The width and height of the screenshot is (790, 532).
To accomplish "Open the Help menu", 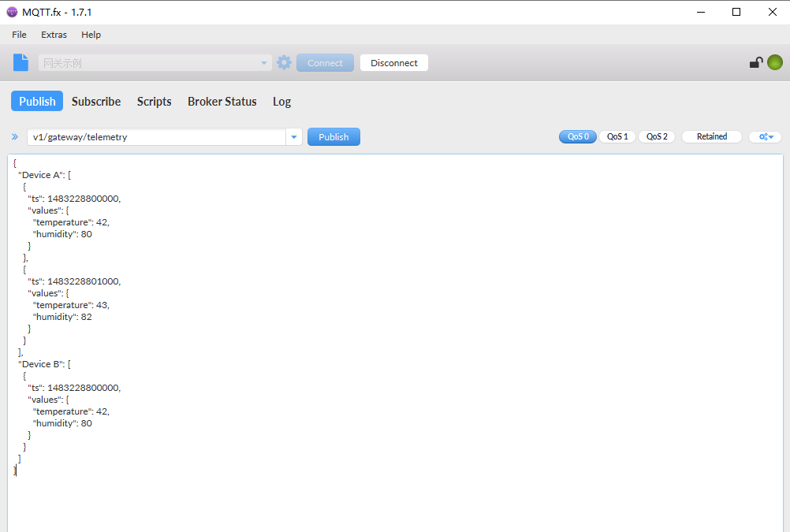I will click(91, 35).
